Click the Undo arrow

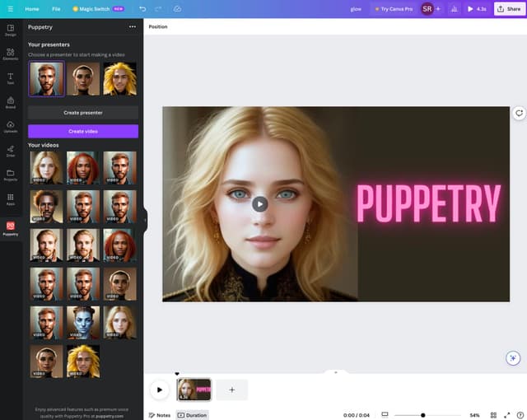(x=142, y=9)
